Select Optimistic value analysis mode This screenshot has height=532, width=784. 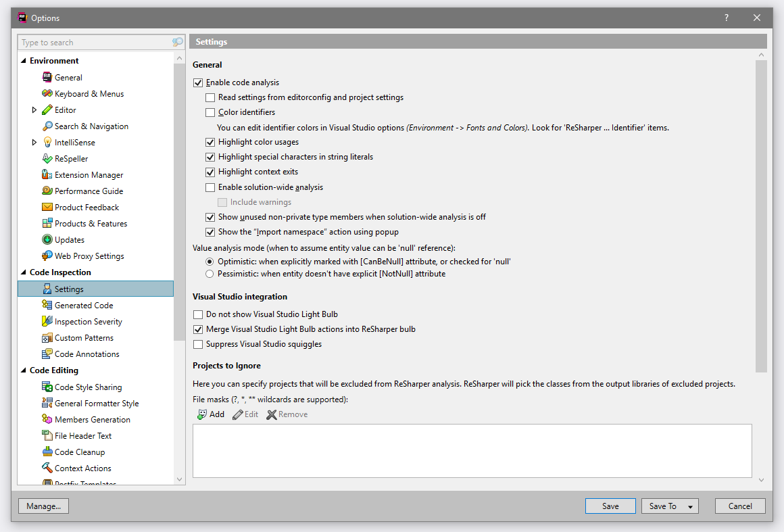click(210, 262)
